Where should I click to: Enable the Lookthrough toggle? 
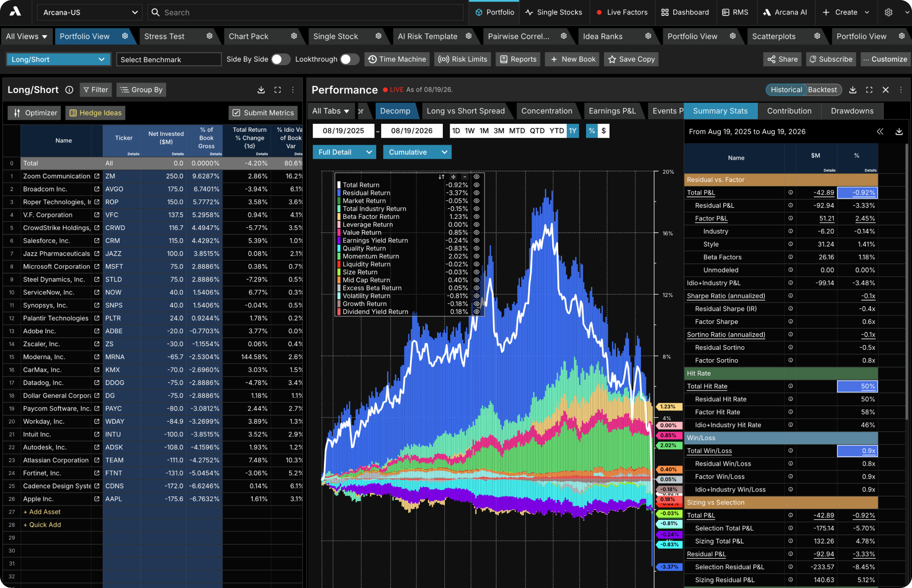point(350,59)
